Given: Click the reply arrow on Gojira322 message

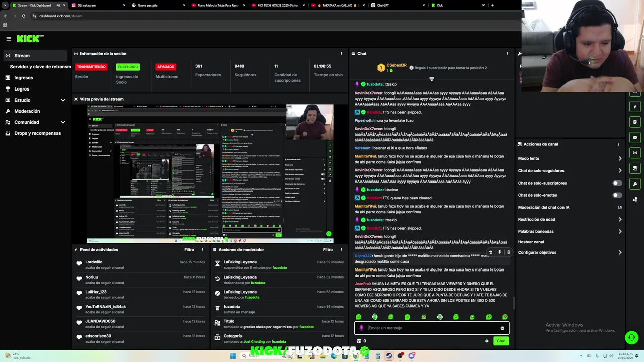Looking at the screenshot, I should coord(491,252).
